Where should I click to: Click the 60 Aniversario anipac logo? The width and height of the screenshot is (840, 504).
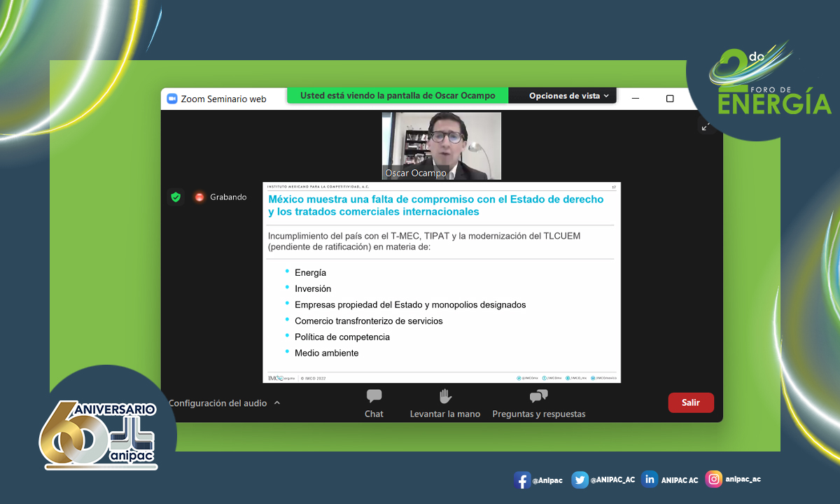point(98,435)
